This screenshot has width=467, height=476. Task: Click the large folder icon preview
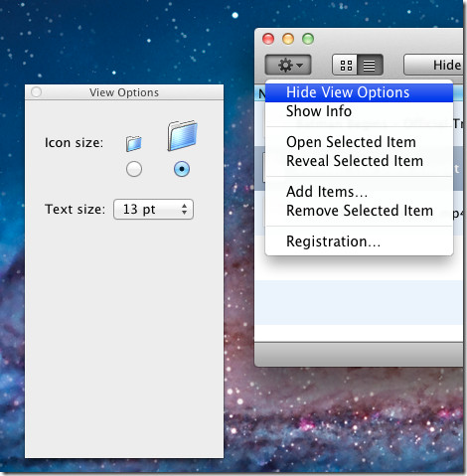point(183,136)
